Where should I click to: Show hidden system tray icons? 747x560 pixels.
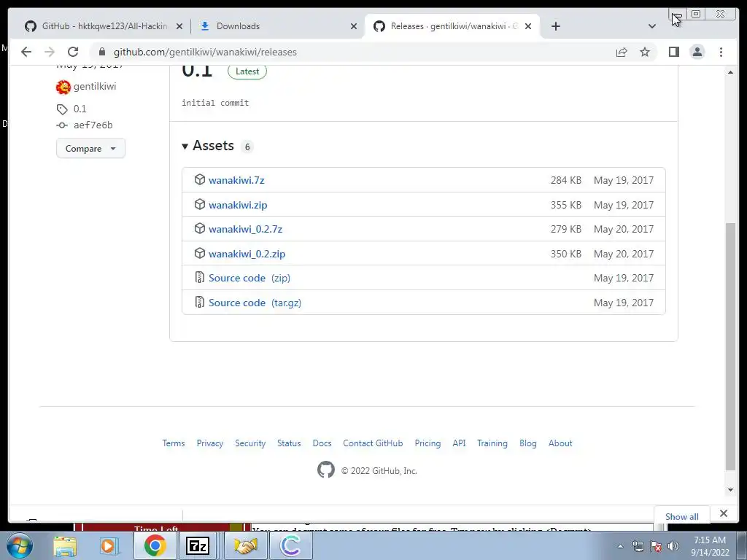coord(620,546)
